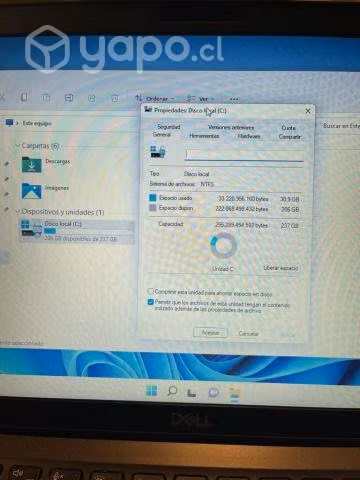Open Task View on the taskbar
This screenshot has width=360, height=480.
tap(192, 393)
